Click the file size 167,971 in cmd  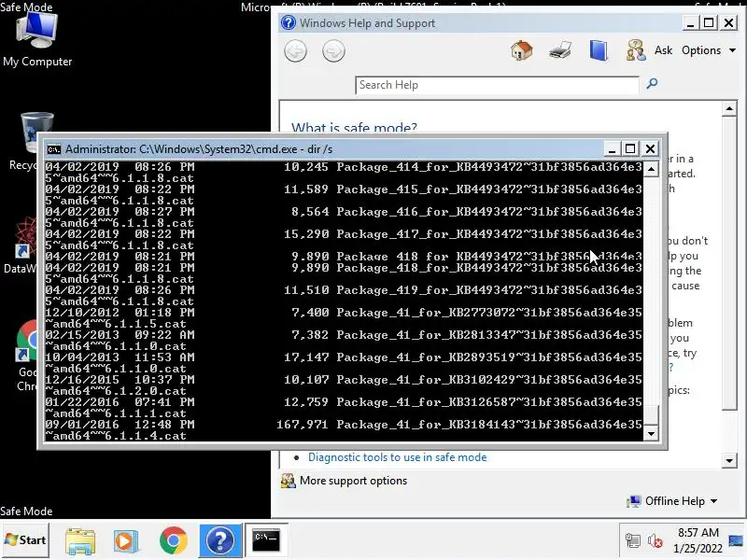click(x=302, y=425)
